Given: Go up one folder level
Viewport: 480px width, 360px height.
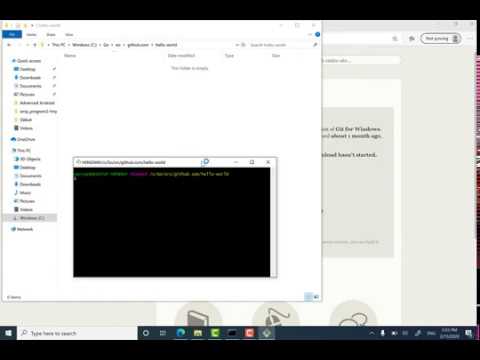Looking at the screenshot, I should pos(35,45).
